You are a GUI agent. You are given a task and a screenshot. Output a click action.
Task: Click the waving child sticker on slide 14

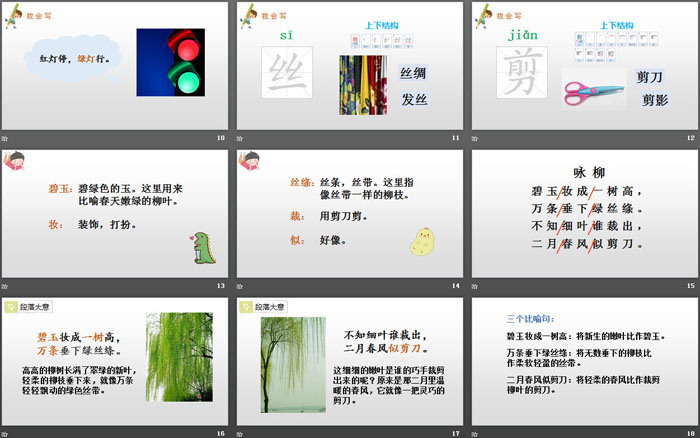249,161
